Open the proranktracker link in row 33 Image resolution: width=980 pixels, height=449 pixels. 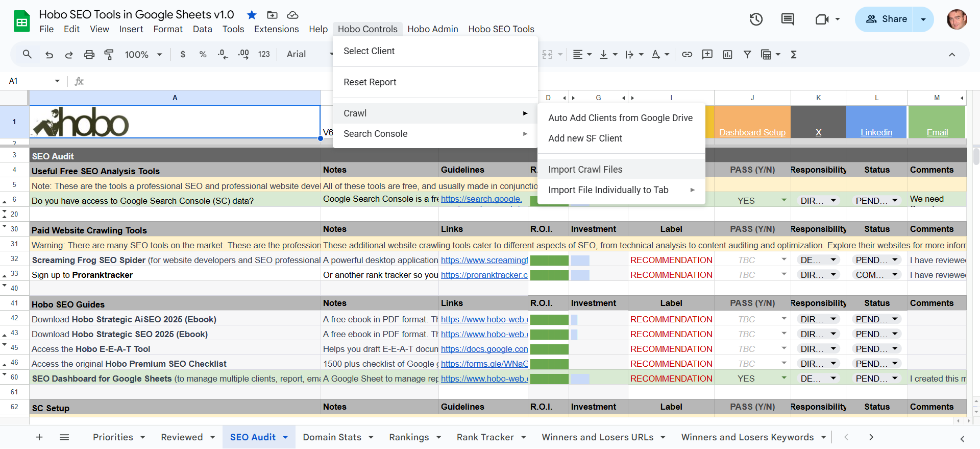point(484,275)
